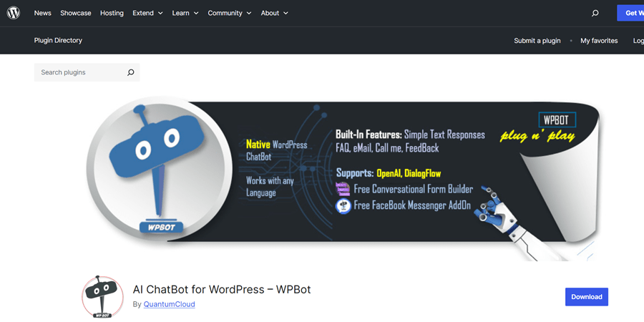Click the AI ChatBot for WordPress title
Image resolution: width=644 pixels, height=322 pixels.
click(222, 289)
